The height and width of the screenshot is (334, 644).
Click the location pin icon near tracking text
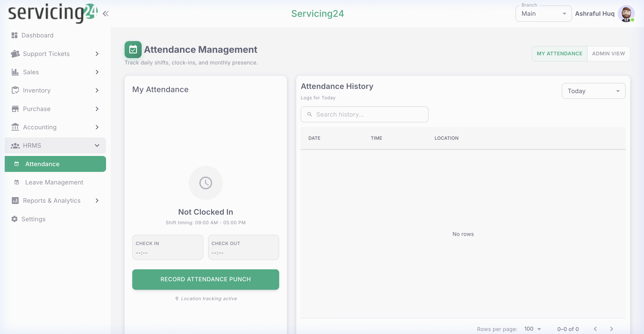click(x=177, y=298)
